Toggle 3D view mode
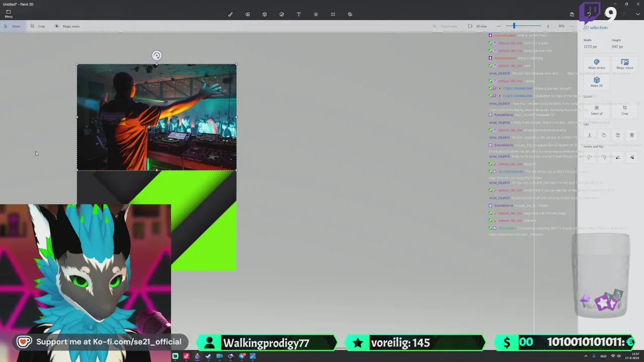 477,26
